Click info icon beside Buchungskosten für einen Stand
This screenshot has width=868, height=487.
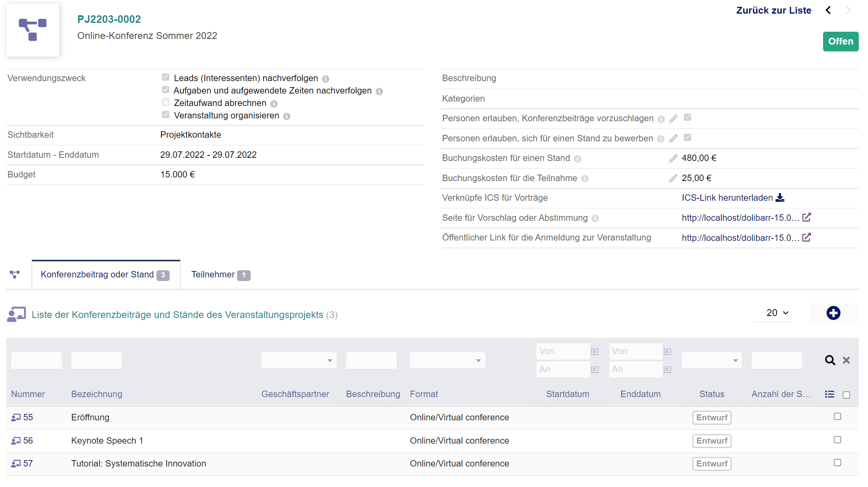(x=578, y=159)
